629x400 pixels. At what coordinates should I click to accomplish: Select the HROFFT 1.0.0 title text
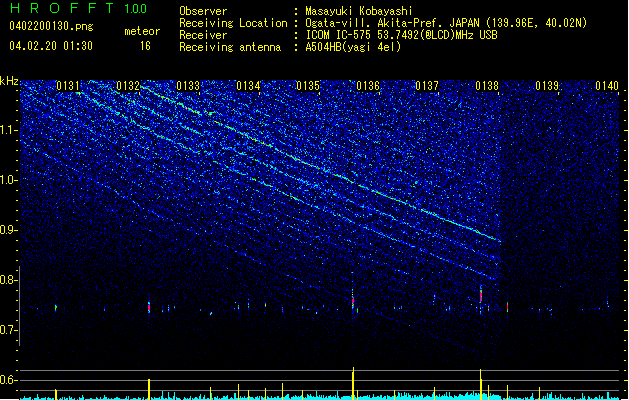(78, 8)
